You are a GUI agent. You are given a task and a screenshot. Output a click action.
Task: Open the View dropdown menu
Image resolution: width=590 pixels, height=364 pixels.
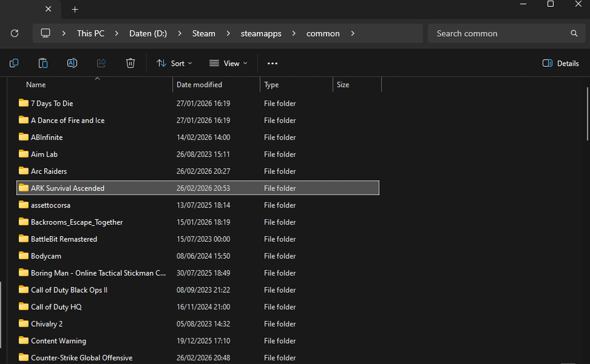(x=228, y=63)
